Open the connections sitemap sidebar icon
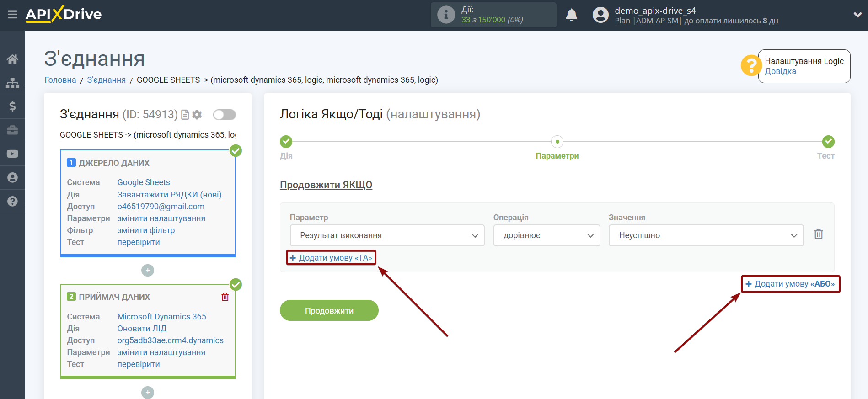This screenshot has height=399, width=868. (x=12, y=83)
